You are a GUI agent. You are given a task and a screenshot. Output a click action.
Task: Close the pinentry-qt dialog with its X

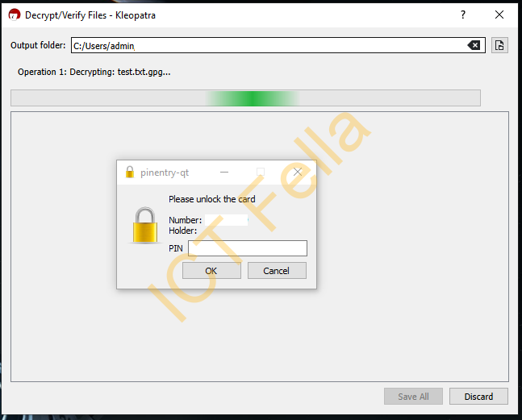point(297,172)
